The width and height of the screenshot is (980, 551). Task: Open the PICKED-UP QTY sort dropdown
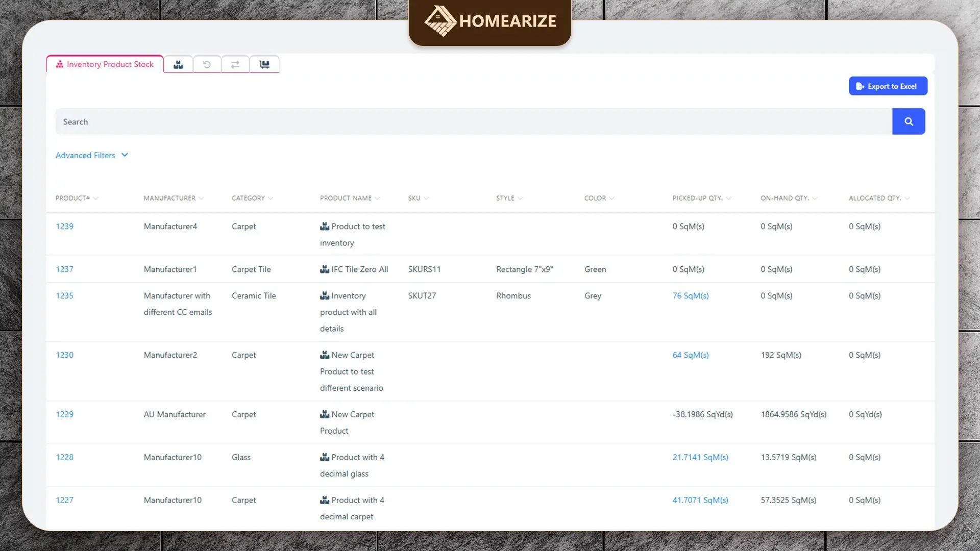[x=729, y=198]
